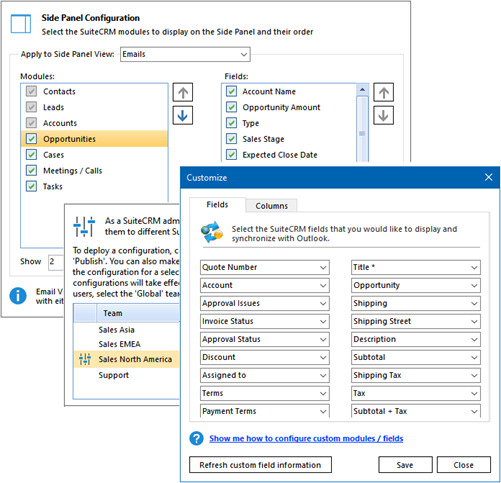
Task: Open the Account field dropdown
Action: [265, 285]
